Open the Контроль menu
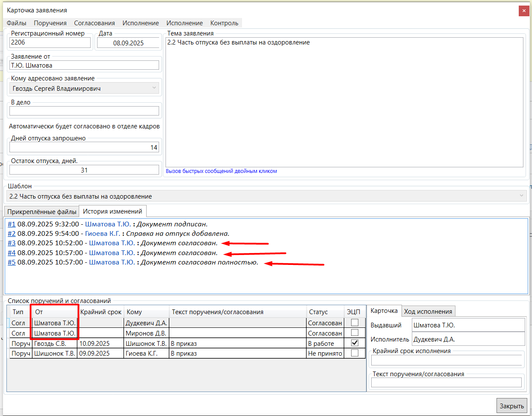 point(224,23)
